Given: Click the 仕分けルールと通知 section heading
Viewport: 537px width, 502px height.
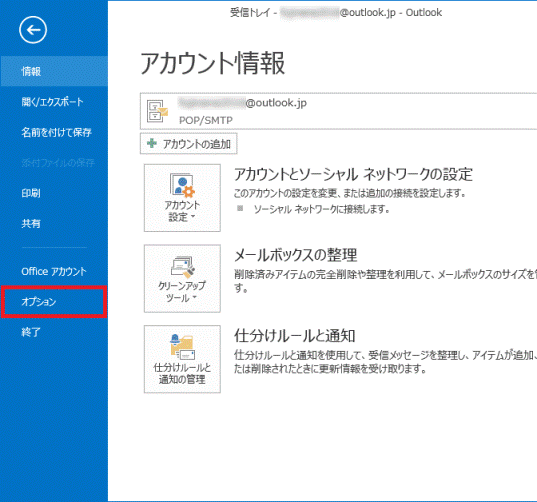Looking at the screenshot, I should click(295, 336).
